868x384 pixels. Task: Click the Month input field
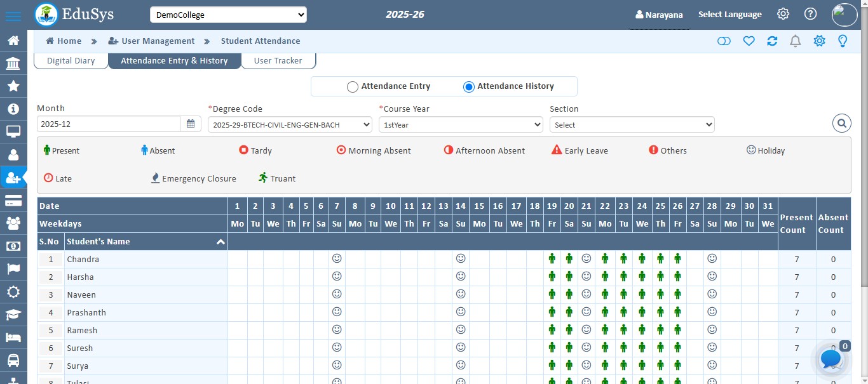pos(108,124)
